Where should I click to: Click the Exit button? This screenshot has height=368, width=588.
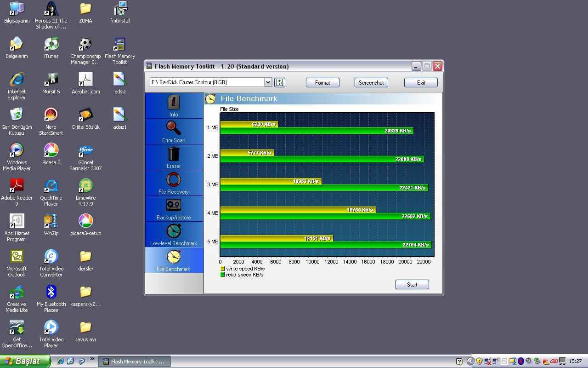pos(421,83)
